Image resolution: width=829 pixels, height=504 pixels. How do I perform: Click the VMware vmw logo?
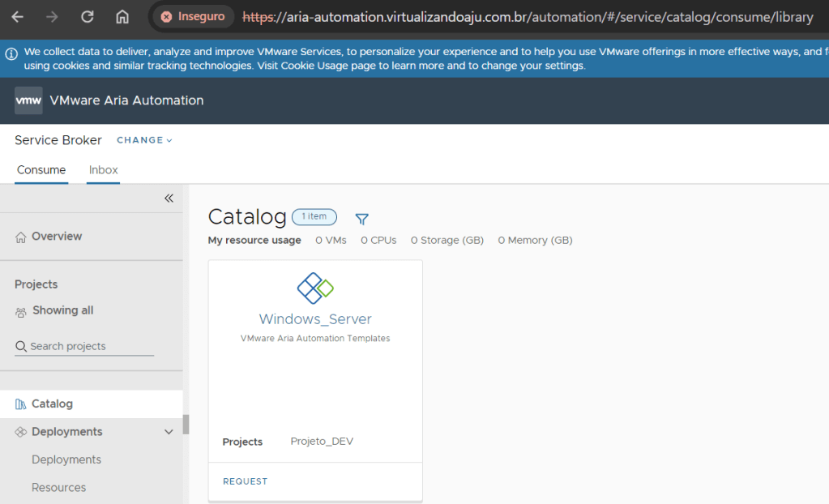(x=28, y=100)
